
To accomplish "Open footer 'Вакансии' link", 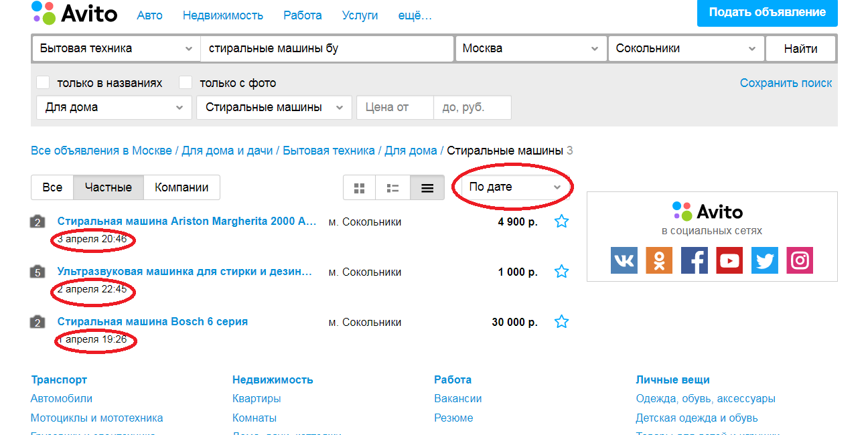I will point(458,398).
